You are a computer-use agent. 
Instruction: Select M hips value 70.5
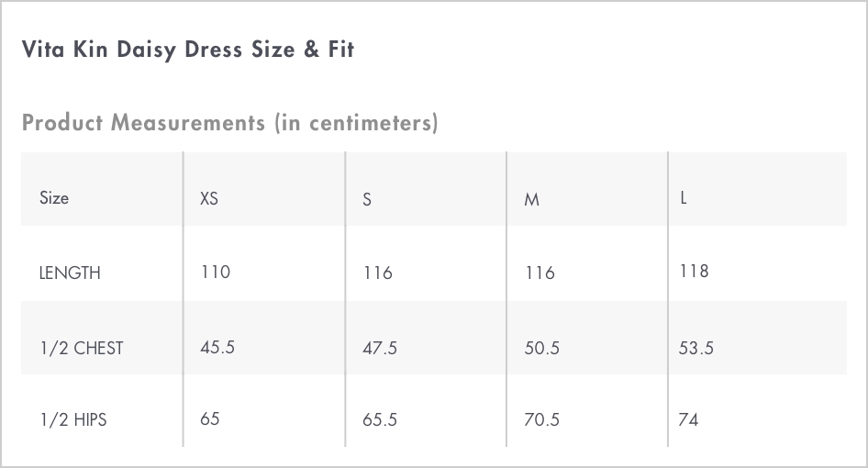coord(542,419)
